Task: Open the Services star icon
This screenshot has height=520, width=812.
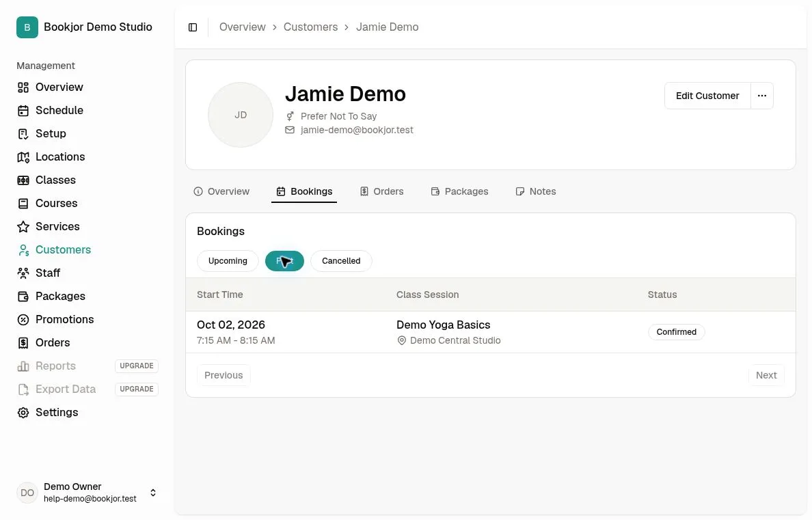Action: (23, 227)
